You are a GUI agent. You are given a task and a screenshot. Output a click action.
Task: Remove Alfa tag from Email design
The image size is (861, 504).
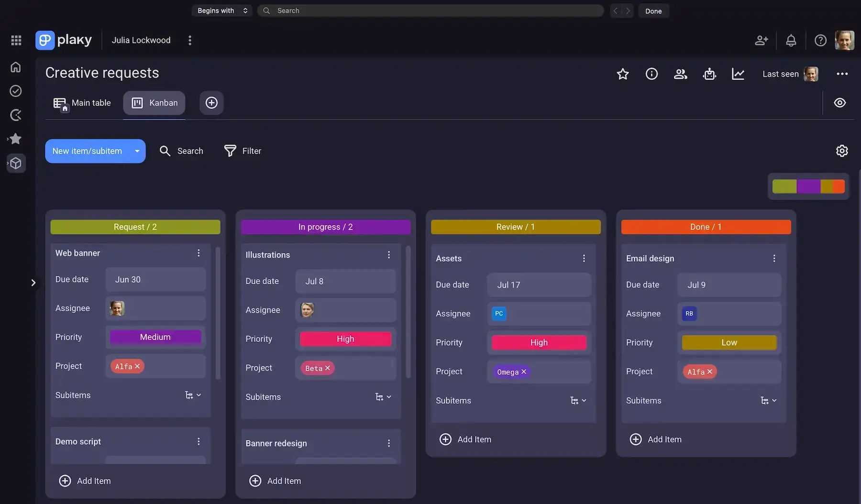[710, 372]
